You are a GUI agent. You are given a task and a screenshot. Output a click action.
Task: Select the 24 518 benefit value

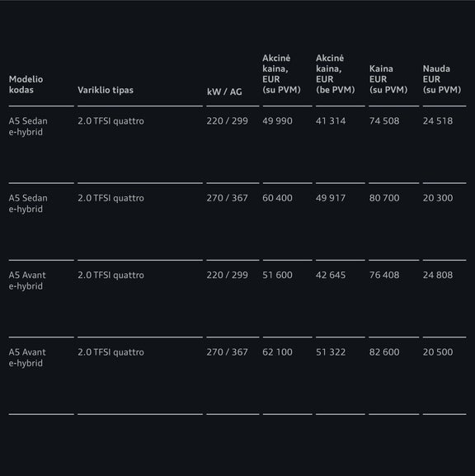438,120
